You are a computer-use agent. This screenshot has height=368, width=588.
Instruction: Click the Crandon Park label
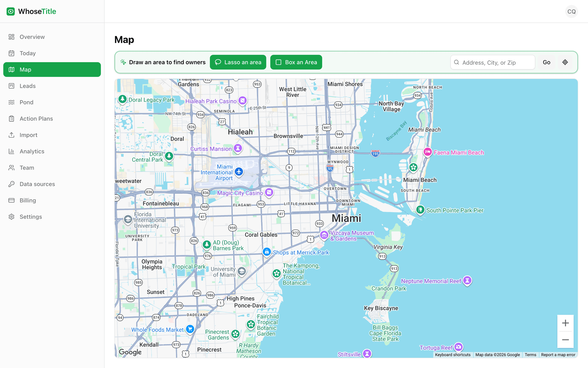click(x=389, y=288)
